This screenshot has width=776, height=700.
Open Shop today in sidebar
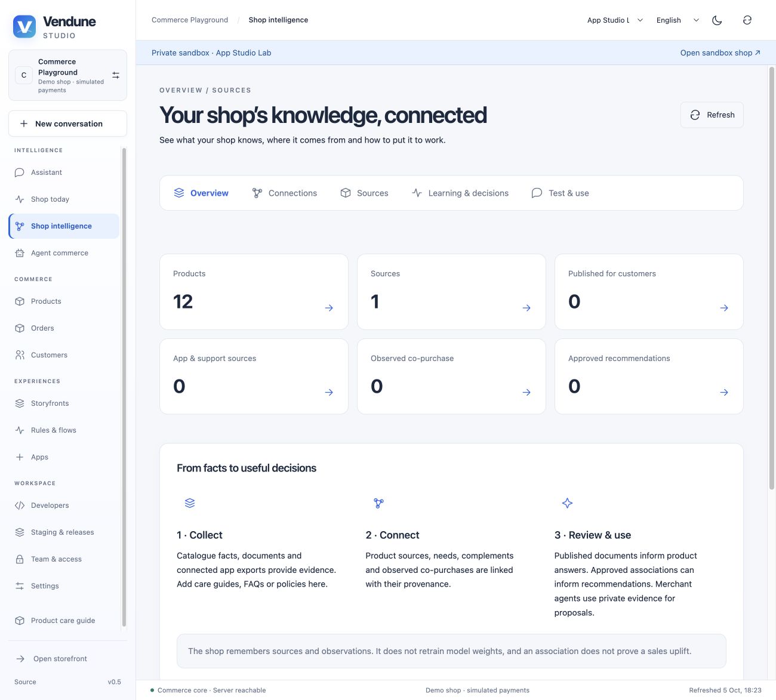pos(64,199)
